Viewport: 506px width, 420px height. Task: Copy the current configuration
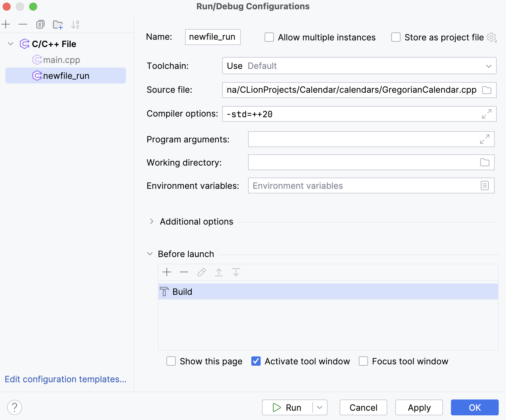pyautogui.click(x=40, y=24)
